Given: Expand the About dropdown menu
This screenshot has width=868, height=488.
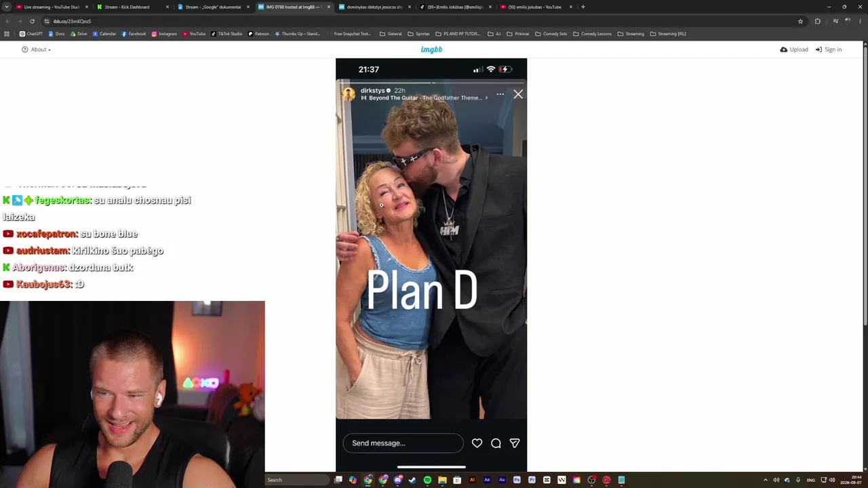Looking at the screenshot, I should click(x=37, y=49).
